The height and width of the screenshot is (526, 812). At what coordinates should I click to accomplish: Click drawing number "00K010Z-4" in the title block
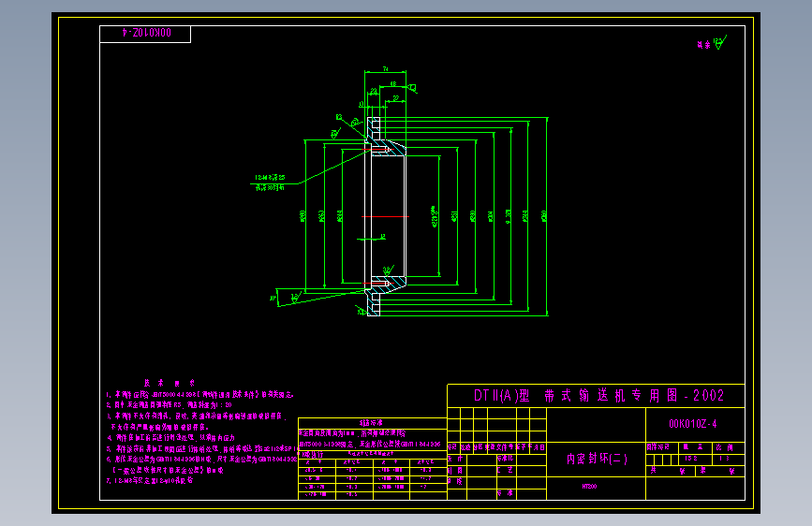[692, 424]
